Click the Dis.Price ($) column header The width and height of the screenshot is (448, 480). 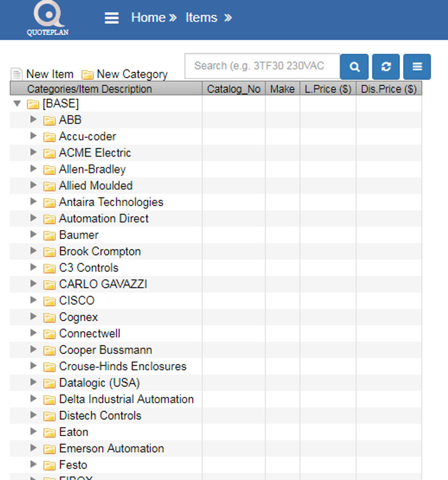(x=389, y=89)
